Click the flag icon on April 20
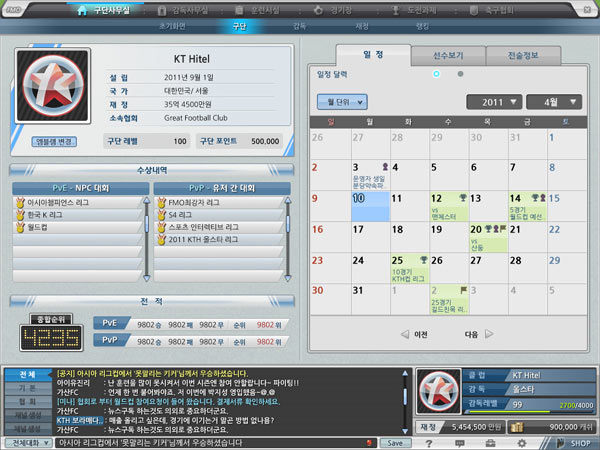The height and width of the screenshot is (450, 600). [503, 228]
